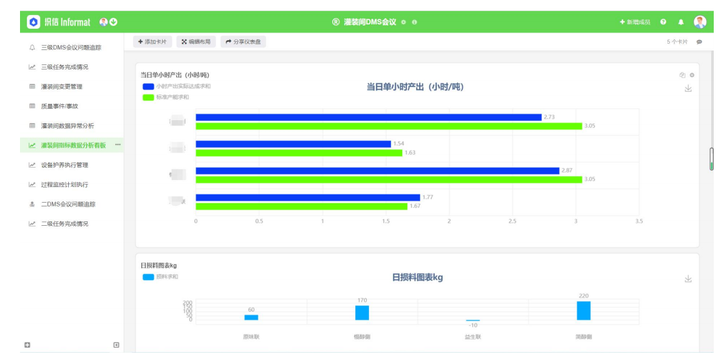Open the help question-mark icon
720x364 pixels.
(x=663, y=22)
